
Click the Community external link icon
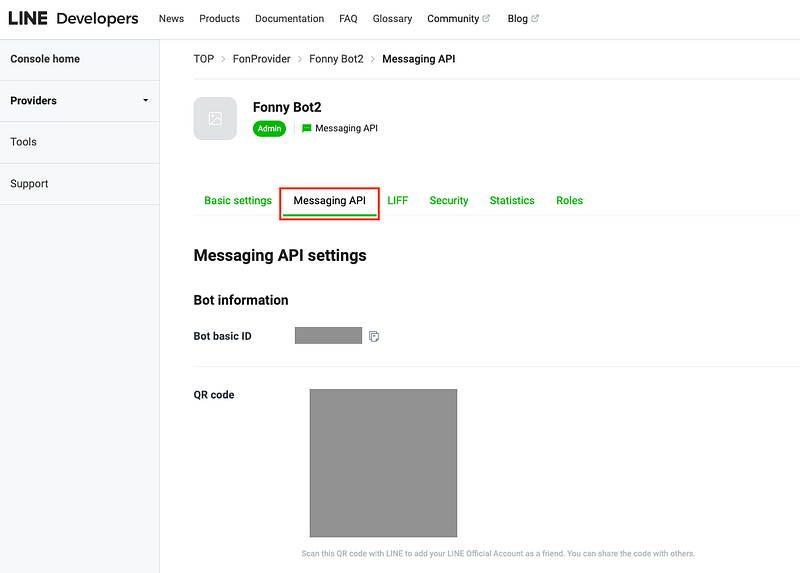(x=486, y=18)
